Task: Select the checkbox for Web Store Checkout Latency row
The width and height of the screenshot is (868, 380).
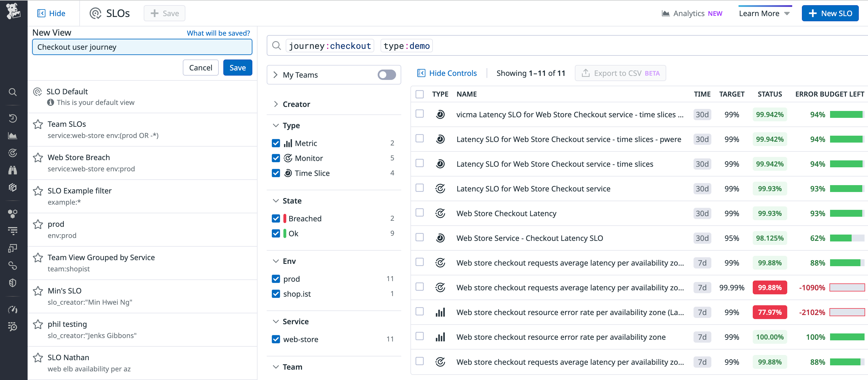Action: (420, 213)
